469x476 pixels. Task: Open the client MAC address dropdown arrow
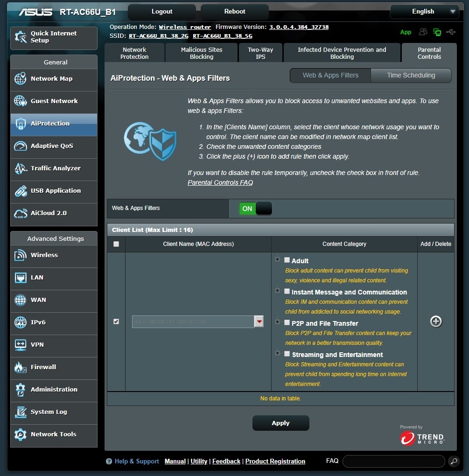pyautogui.click(x=259, y=322)
